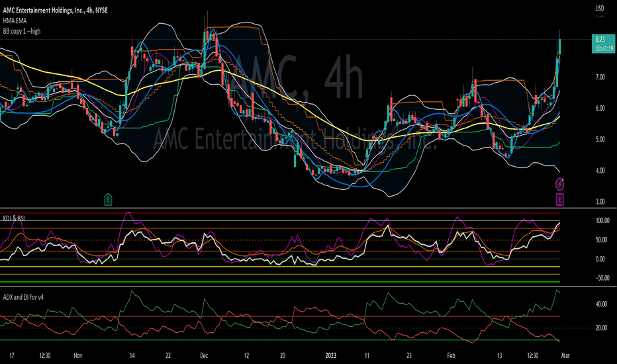The image size is (617, 364).
Task: Click the Nov date on time axis
Action: (x=78, y=356)
